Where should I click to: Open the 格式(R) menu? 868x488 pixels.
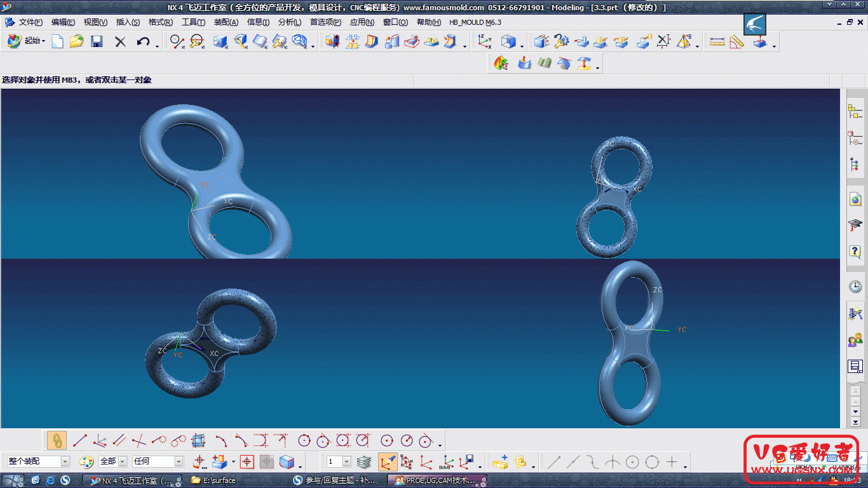click(161, 22)
